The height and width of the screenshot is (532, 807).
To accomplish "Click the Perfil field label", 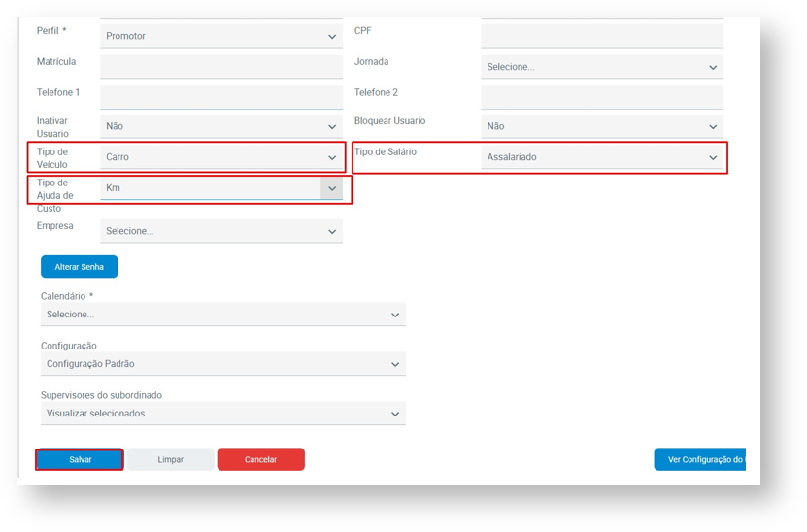I will pos(51,31).
